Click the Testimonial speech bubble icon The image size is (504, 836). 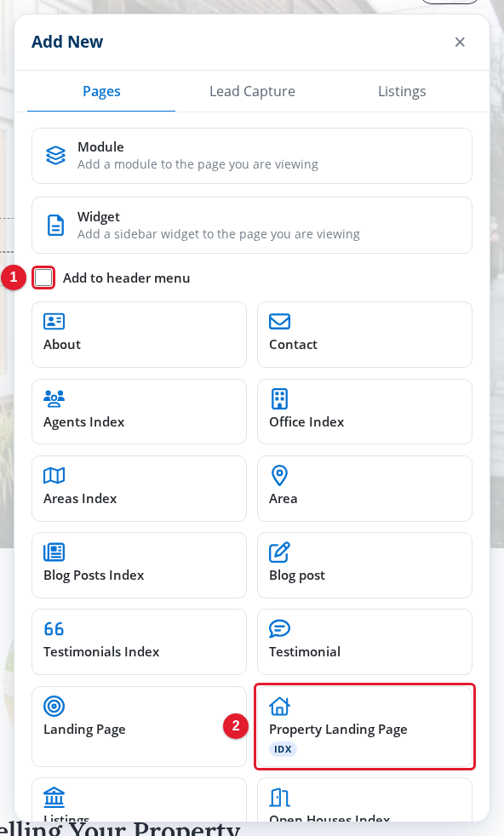pos(279,628)
